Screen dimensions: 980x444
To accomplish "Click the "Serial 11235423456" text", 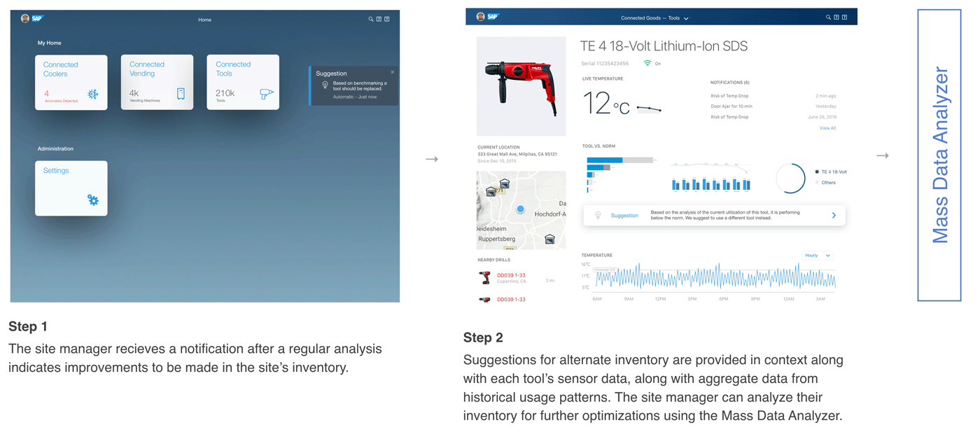I will tap(604, 64).
